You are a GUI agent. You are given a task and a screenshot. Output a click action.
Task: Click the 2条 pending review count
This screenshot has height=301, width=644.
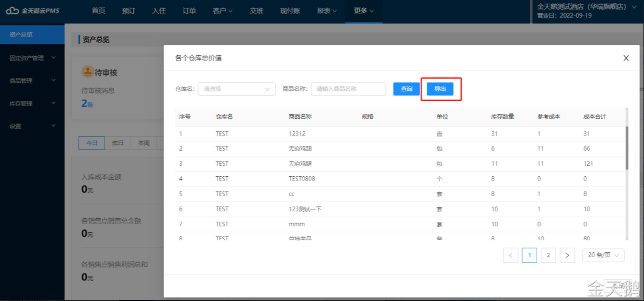87,104
